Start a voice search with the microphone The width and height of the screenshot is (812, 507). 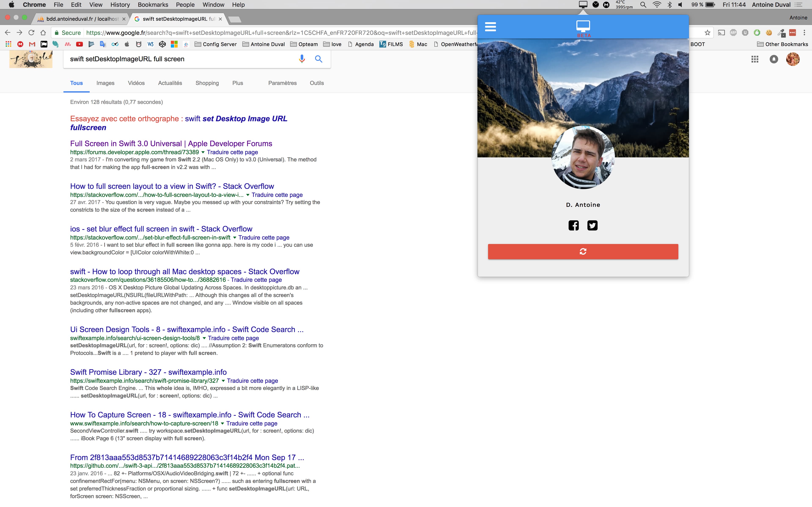click(x=302, y=59)
